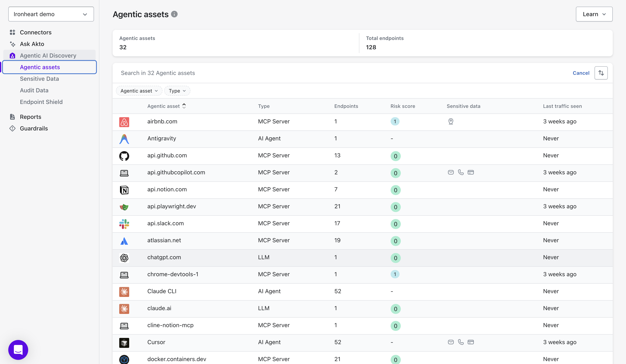Go to Sensitive Data in sidebar
Viewport: 626px width, 364px height.
click(x=39, y=79)
